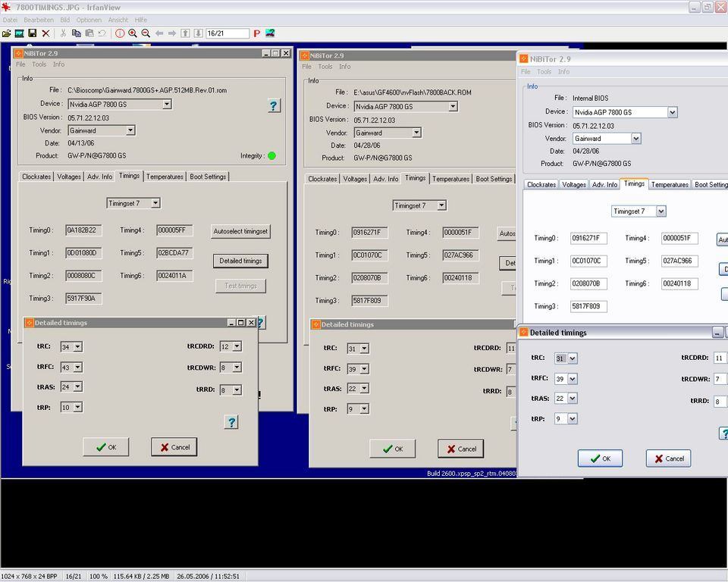Click OK in left Detailed timings dialog
The height and width of the screenshot is (582, 728).
point(106,447)
